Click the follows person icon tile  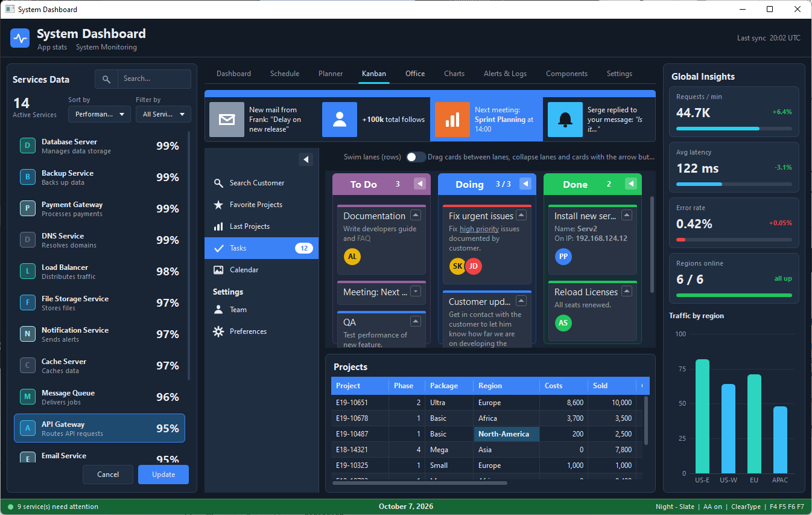tap(340, 120)
